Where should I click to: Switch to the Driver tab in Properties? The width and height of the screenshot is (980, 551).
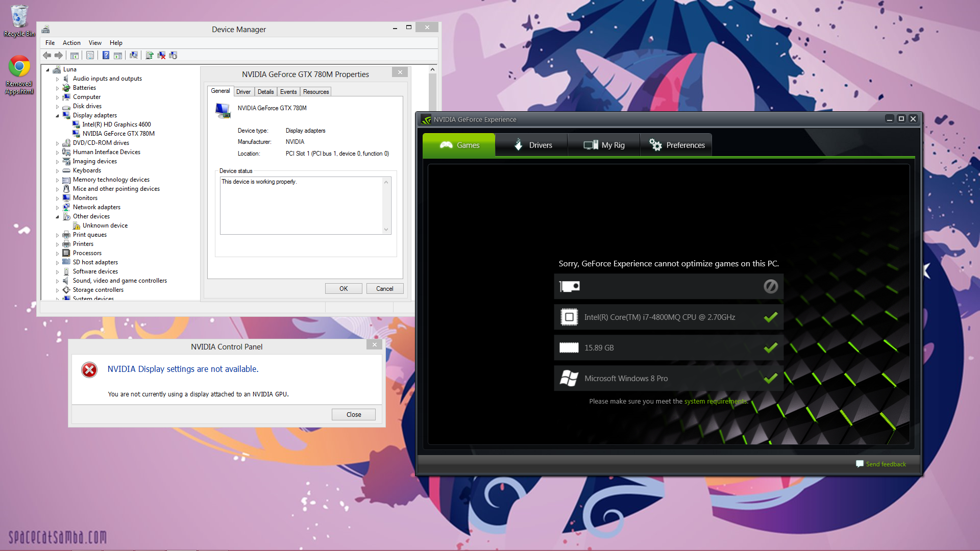(x=243, y=92)
